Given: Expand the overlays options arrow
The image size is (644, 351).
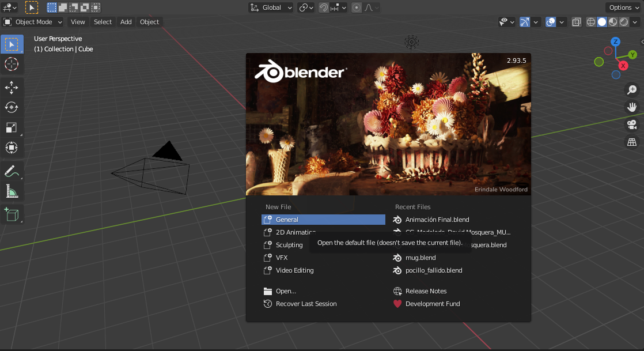Looking at the screenshot, I should [x=562, y=22].
